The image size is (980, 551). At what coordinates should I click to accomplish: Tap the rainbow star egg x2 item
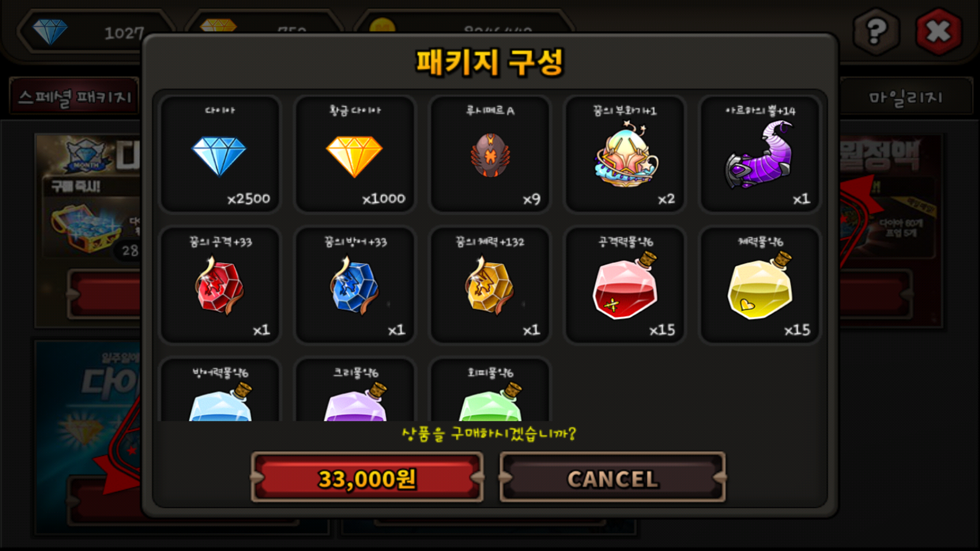pyautogui.click(x=625, y=154)
